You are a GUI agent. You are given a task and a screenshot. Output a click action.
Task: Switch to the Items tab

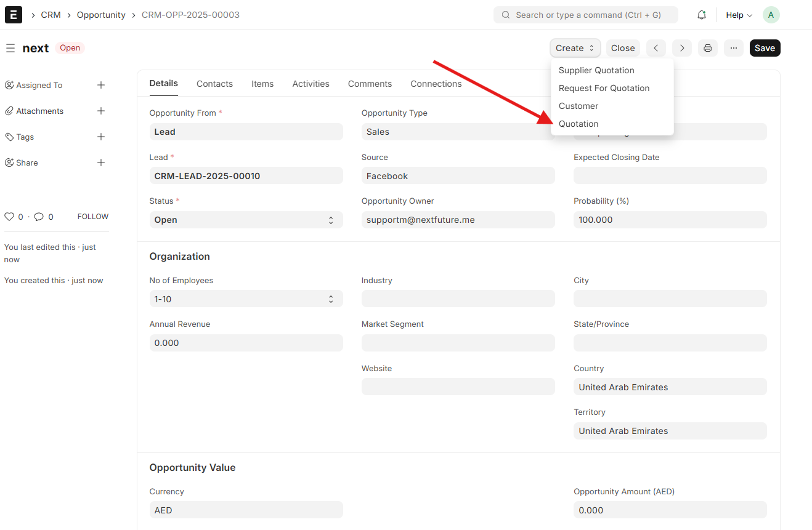(262, 84)
